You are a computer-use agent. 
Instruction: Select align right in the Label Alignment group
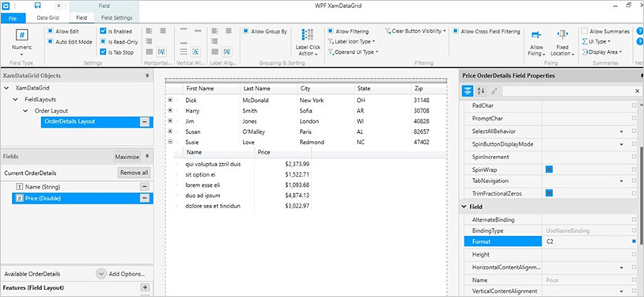(x=215, y=41)
